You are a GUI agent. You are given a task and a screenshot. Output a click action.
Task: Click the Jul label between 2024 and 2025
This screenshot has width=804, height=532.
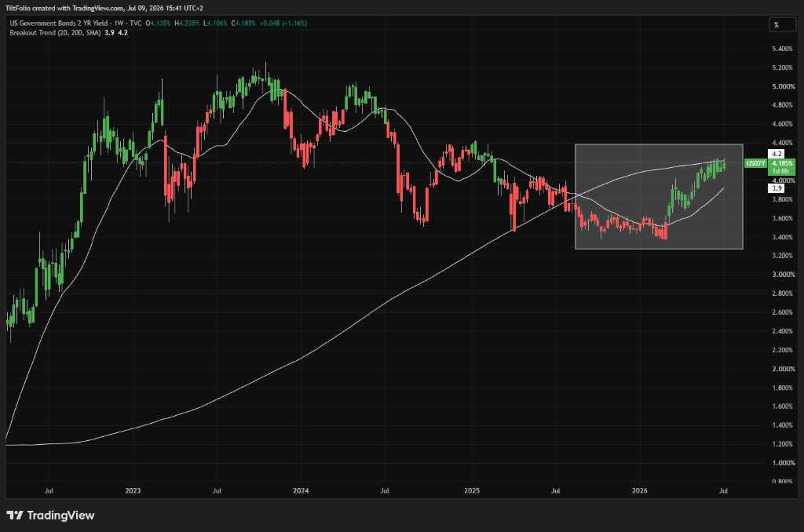point(385,490)
